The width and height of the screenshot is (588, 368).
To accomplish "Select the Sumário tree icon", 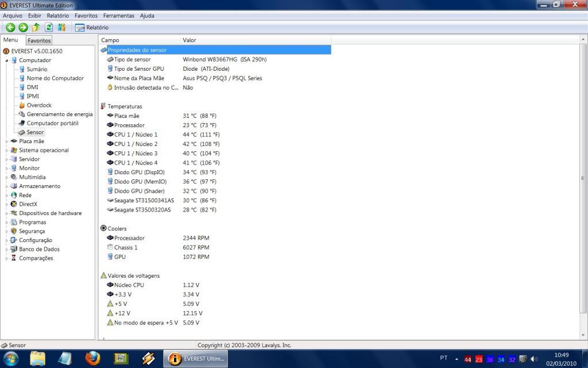I will point(22,69).
